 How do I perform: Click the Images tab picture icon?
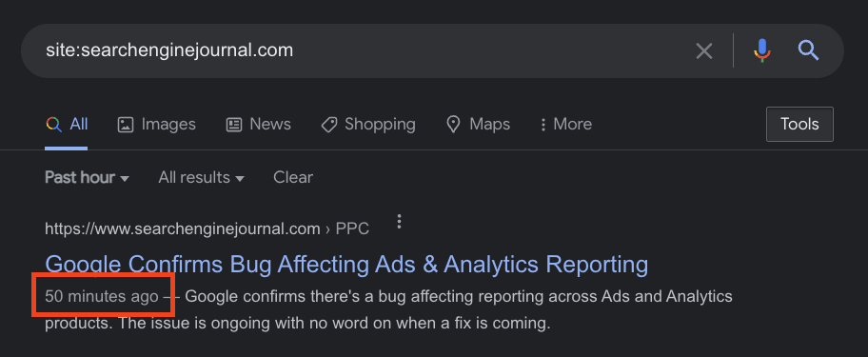pos(126,125)
